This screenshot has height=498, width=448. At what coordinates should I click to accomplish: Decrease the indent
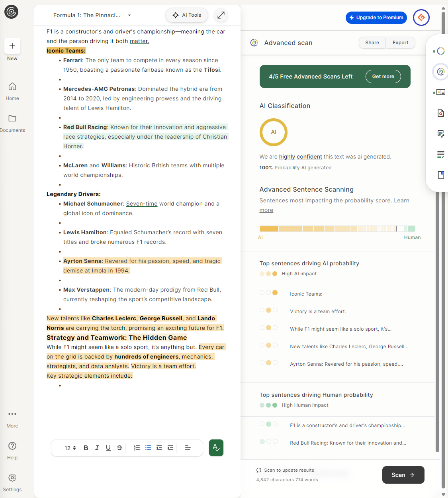point(159,448)
